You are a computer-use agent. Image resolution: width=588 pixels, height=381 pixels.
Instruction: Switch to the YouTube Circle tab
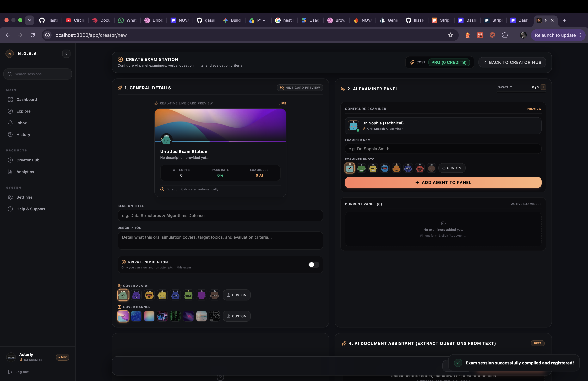point(75,20)
